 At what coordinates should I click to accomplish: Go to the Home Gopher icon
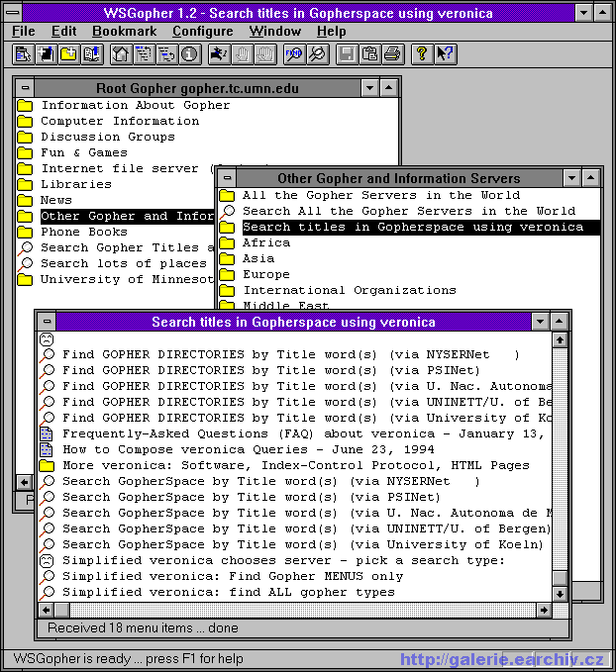121,54
